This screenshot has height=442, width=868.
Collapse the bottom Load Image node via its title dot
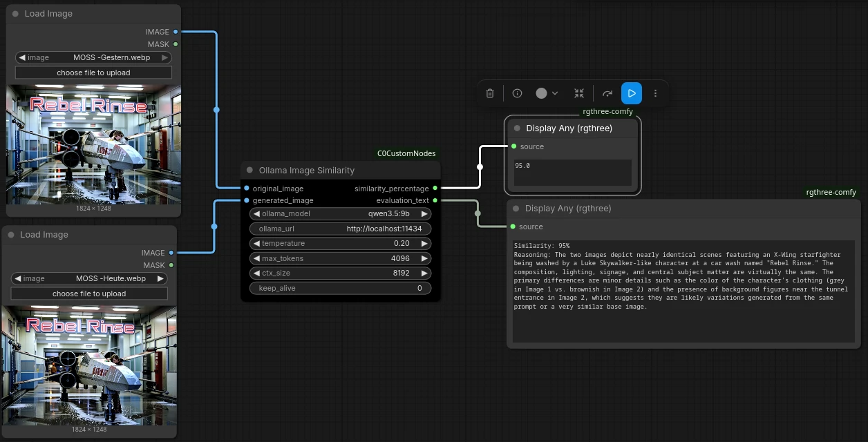[12, 235]
